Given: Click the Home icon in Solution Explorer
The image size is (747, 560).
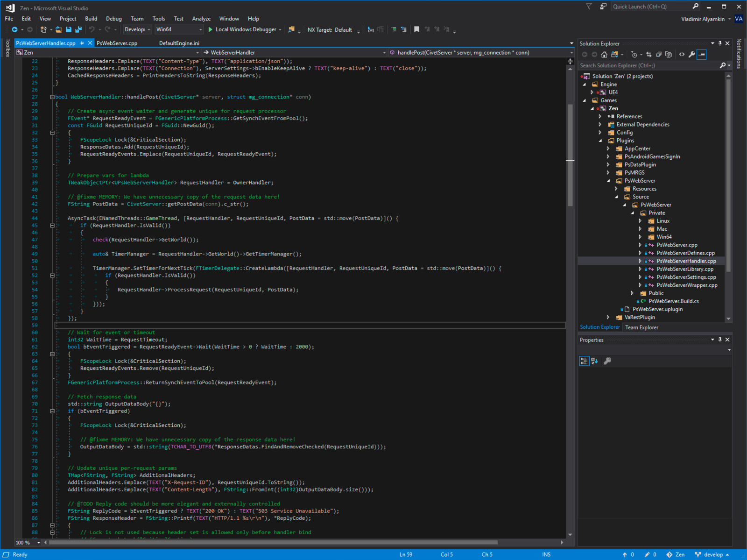Looking at the screenshot, I should [x=604, y=55].
